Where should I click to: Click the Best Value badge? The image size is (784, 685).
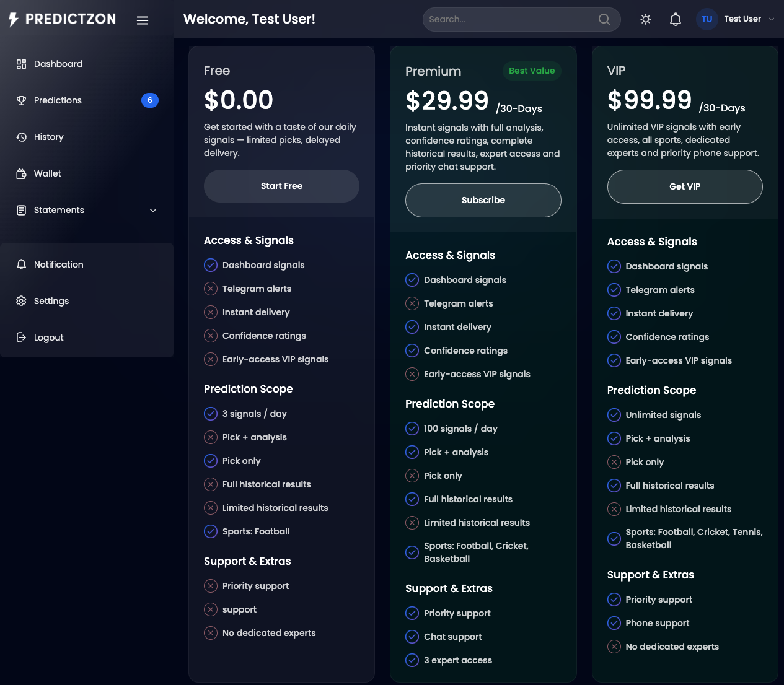tap(532, 71)
